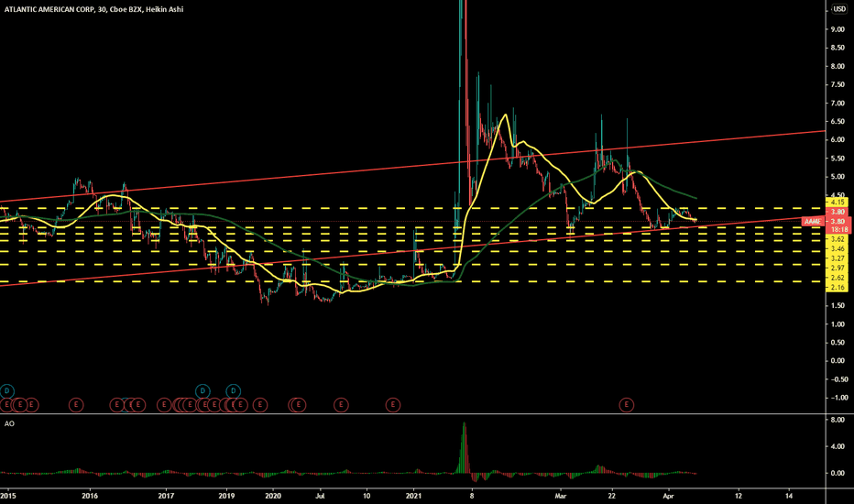Click the 5.00 price axis label

tap(838, 177)
